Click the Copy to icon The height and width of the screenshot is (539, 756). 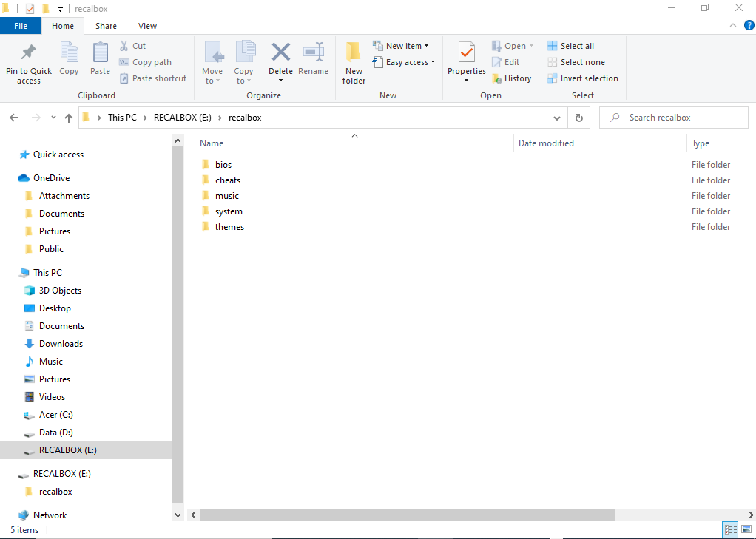click(245, 52)
